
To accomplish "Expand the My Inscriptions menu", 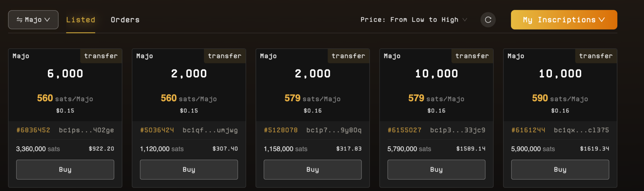I will click(x=564, y=20).
